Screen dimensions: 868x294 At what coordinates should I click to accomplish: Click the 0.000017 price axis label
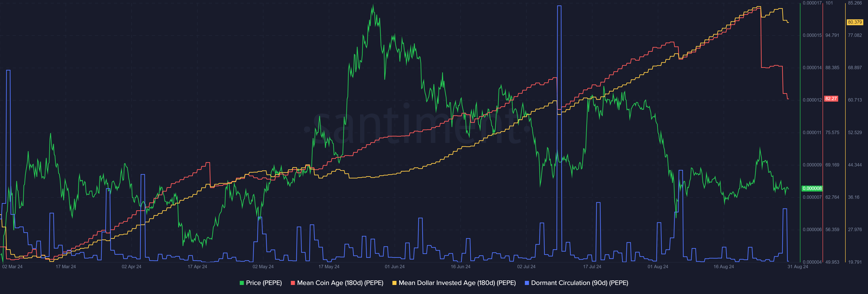coord(812,3)
